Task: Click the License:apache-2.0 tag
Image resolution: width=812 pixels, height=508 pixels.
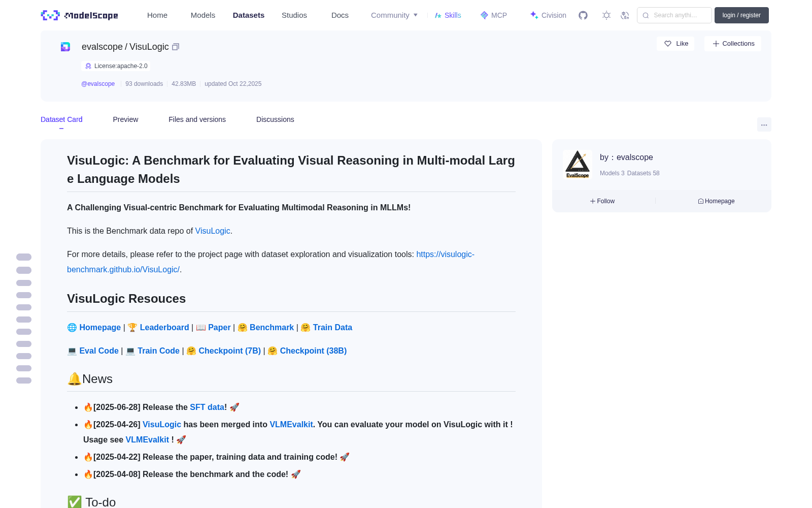Action: click(116, 66)
